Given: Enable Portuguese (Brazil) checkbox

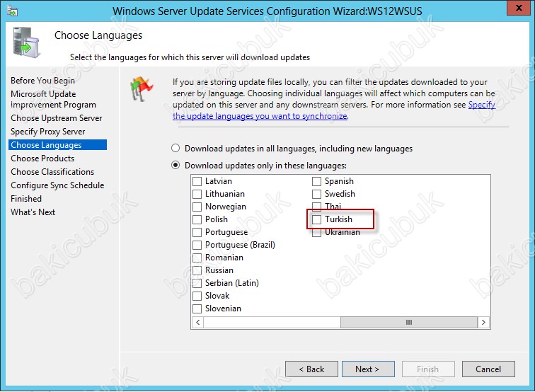Looking at the screenshot, I should pyautogui.click(x=197, y=245).
